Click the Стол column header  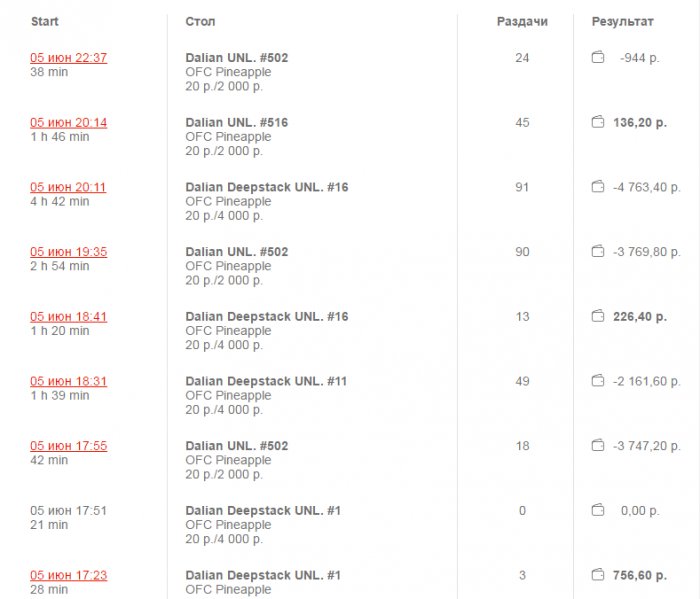(x=200, y=21)
